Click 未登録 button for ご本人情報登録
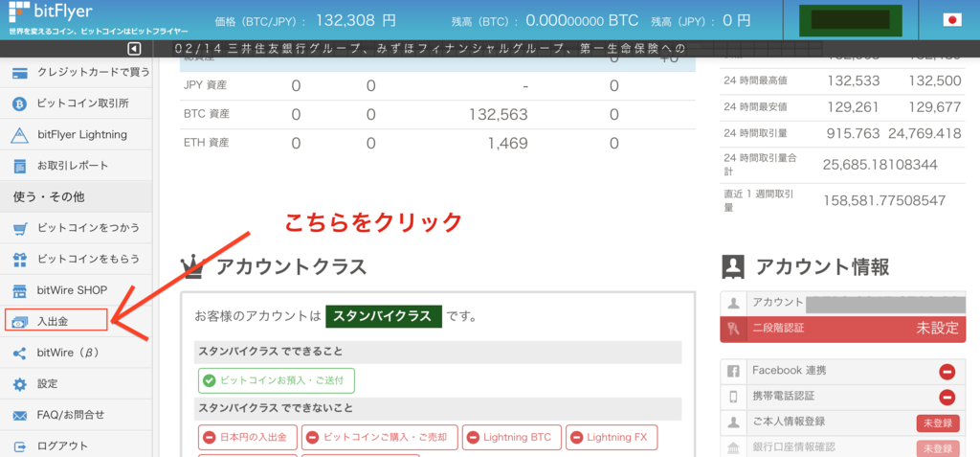This screenshot has width=980, height=457. point(938,423)
